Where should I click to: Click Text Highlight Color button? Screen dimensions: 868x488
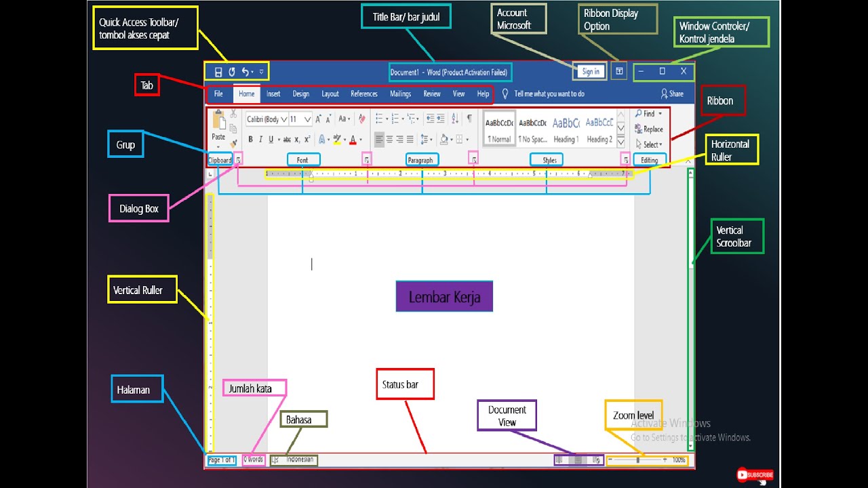tap(337, 140)
